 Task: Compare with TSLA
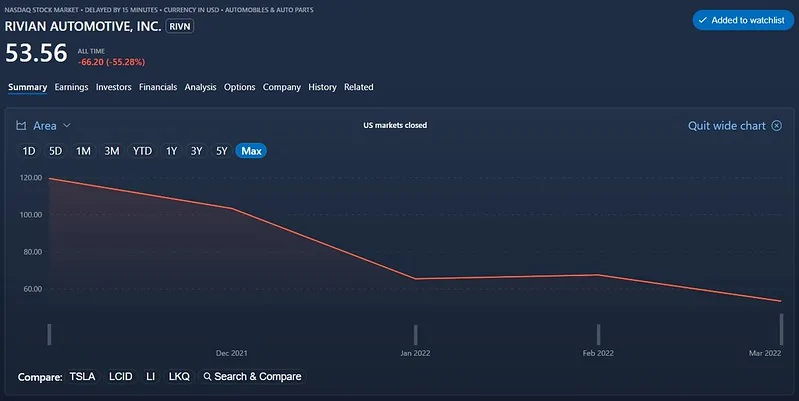pyautogui.click(x=83, y=377)
